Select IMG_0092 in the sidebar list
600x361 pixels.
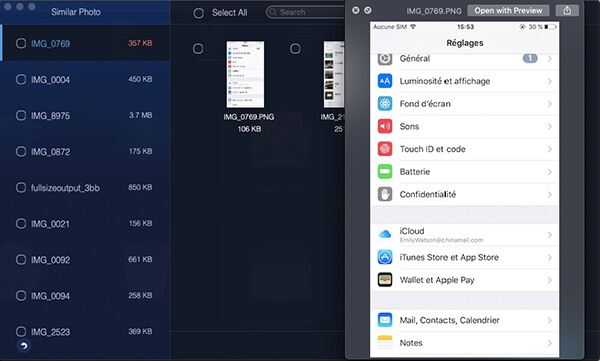pos(85,260)
